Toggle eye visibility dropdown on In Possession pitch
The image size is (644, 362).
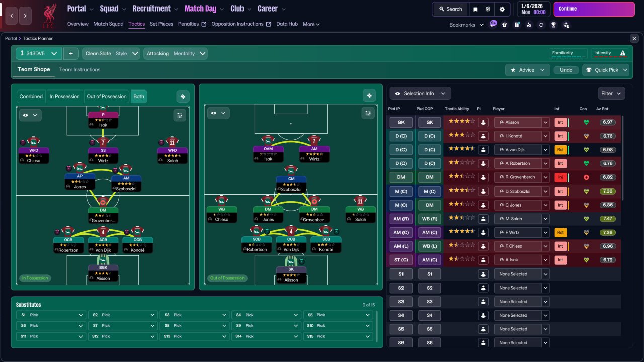(x=29, y=115)
